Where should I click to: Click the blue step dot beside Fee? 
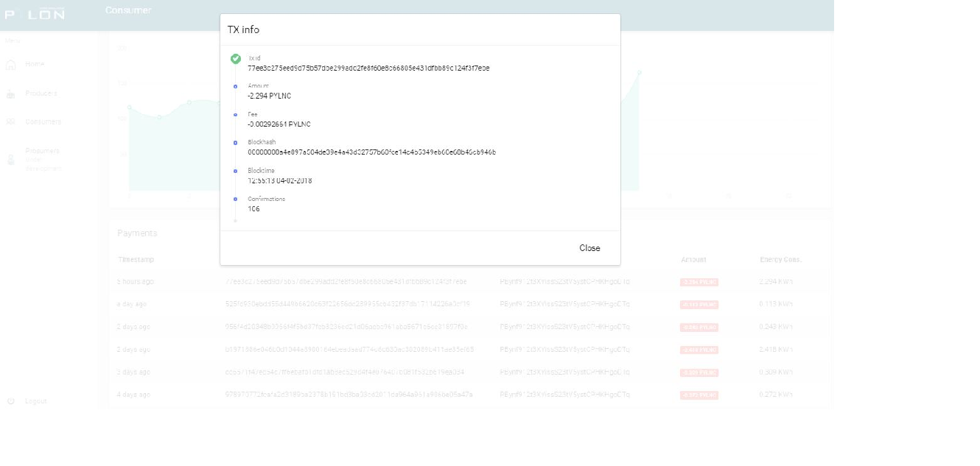pos(236,115)
